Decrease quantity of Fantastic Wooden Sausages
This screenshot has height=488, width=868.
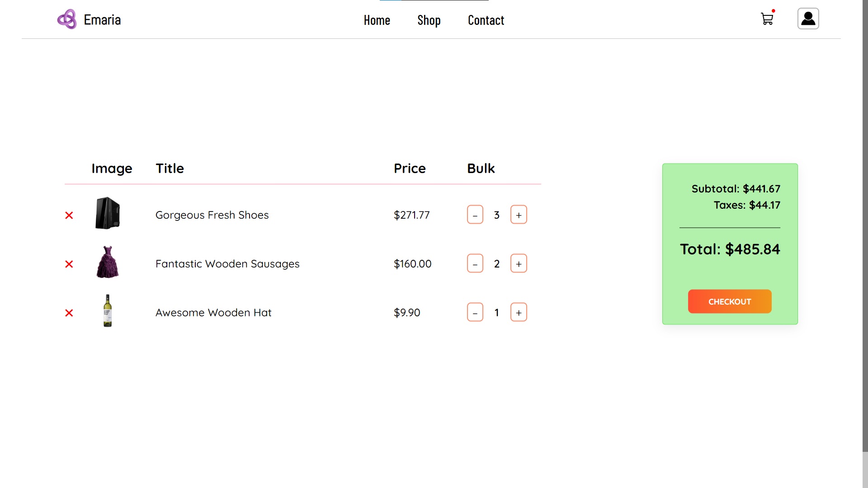475,264
